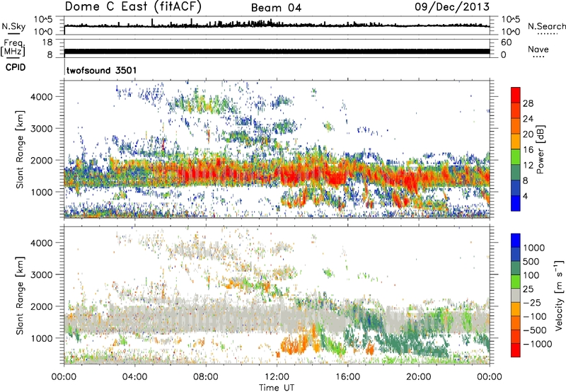Click the '12:00' time tick label
This screenshot has width=566, height=392.
pos(277,377)
